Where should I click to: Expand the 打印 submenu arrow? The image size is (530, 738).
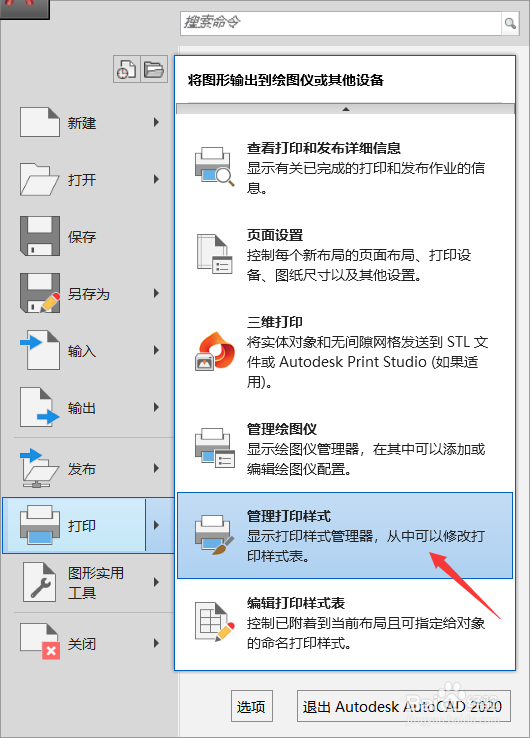click(x=156, y=525)
